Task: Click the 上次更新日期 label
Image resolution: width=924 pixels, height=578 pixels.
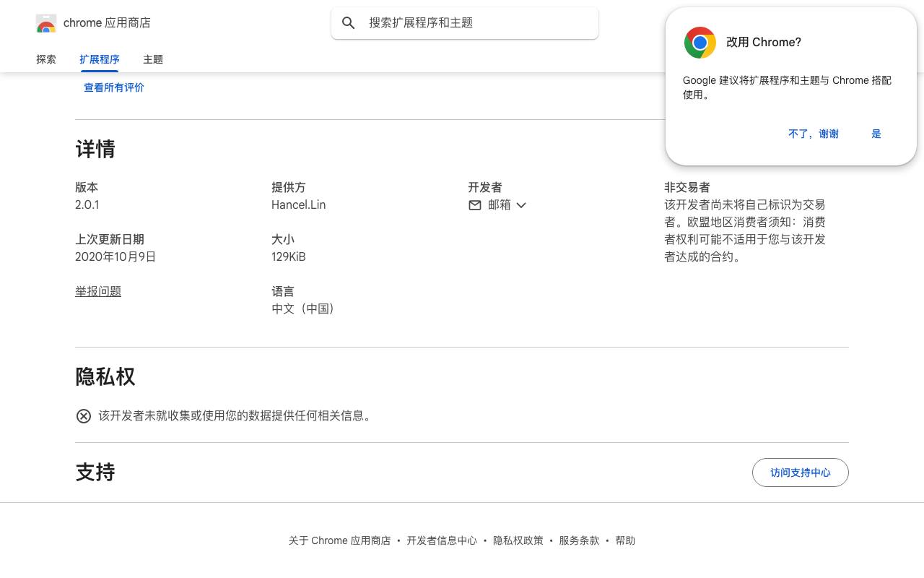Action: (110, 239)
